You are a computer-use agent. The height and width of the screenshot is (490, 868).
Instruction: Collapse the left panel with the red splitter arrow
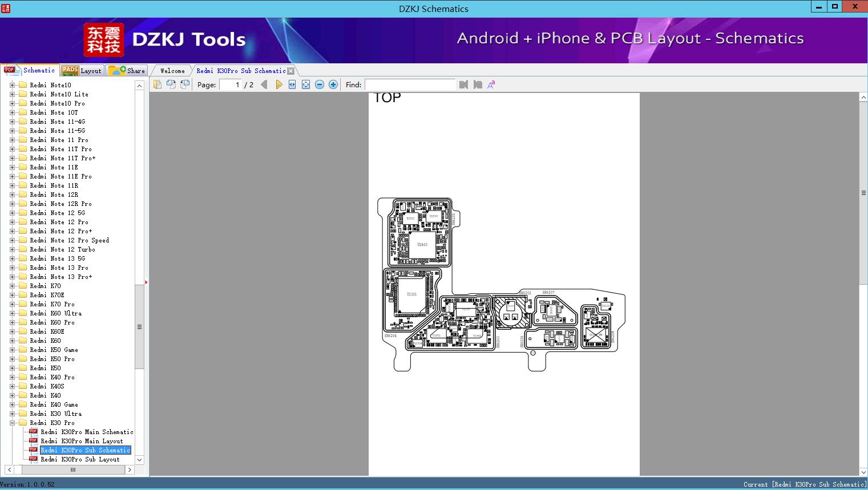[146, 282]
